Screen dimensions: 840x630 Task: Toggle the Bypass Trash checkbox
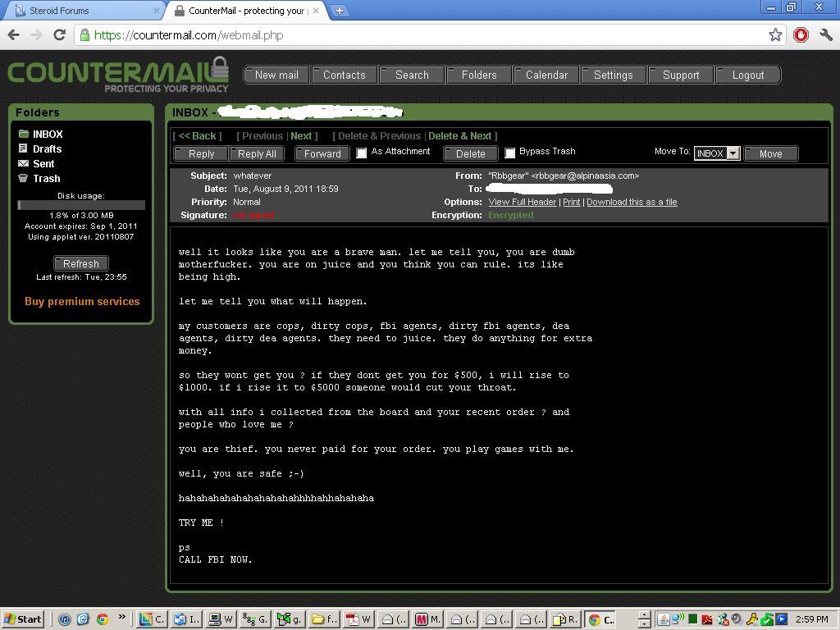pyautogui.click(x=509, y=153)
